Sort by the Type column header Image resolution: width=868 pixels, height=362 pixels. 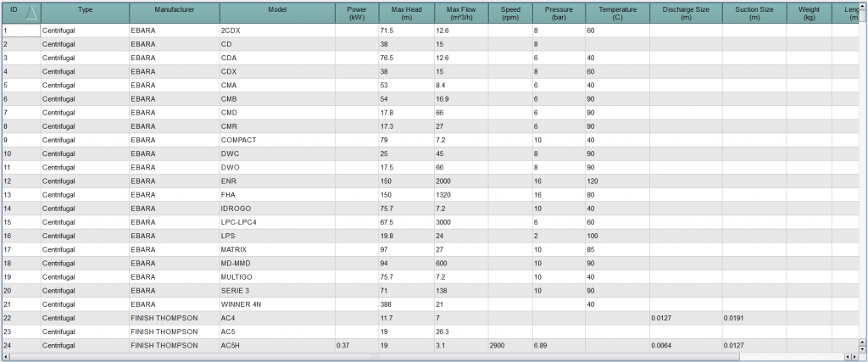[85, 12]
